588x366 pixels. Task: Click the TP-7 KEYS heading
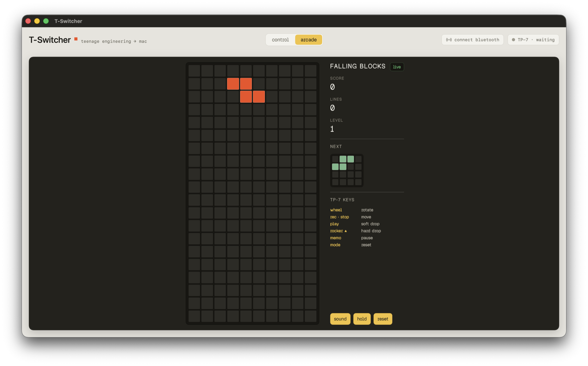point(342,200)
